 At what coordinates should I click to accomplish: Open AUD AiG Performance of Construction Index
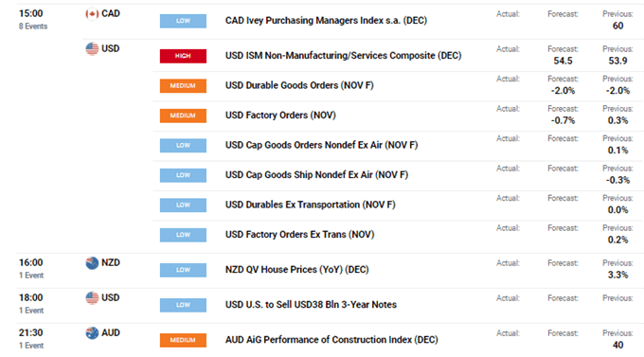(x=331, y=340)
